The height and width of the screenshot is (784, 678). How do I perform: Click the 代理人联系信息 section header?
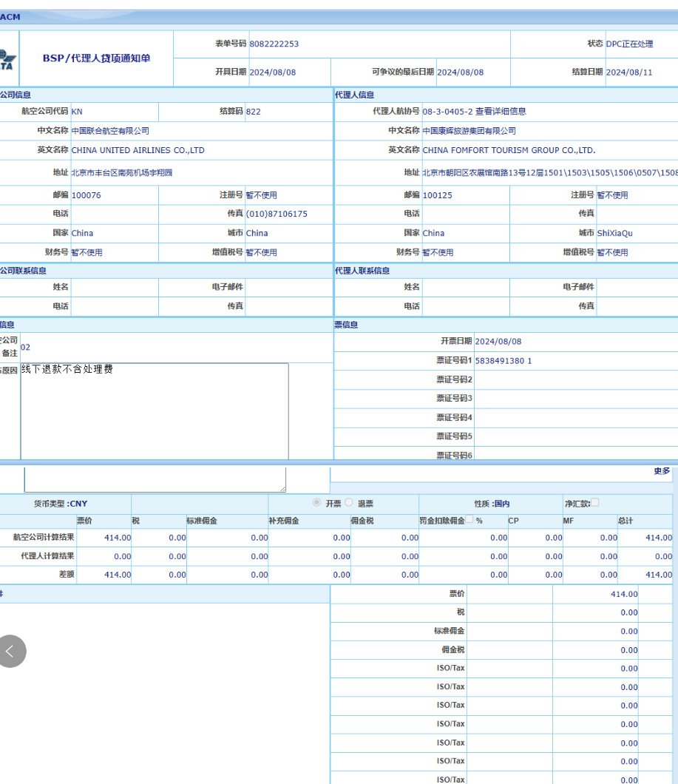[362, 271]
